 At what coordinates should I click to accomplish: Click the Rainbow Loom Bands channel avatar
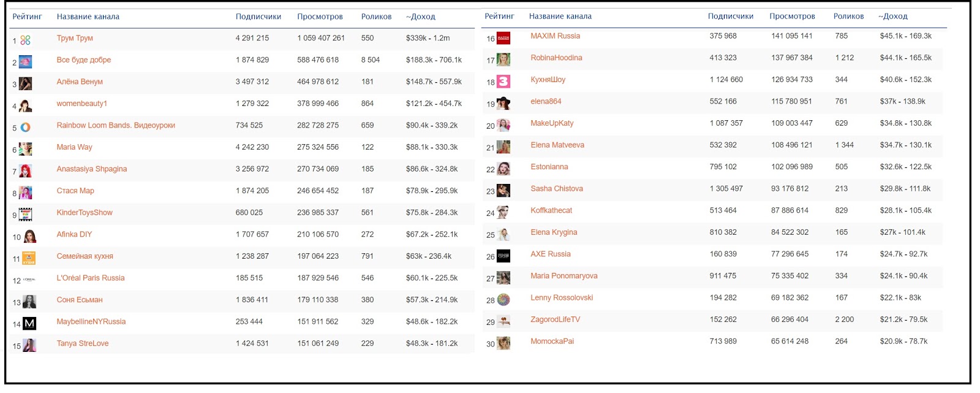tap(25, 128)
